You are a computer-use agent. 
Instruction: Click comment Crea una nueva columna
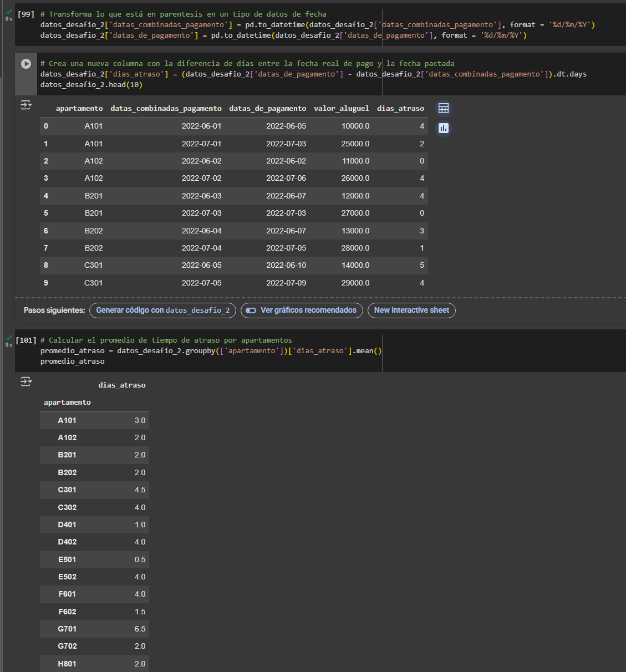[x=247, y=64]
